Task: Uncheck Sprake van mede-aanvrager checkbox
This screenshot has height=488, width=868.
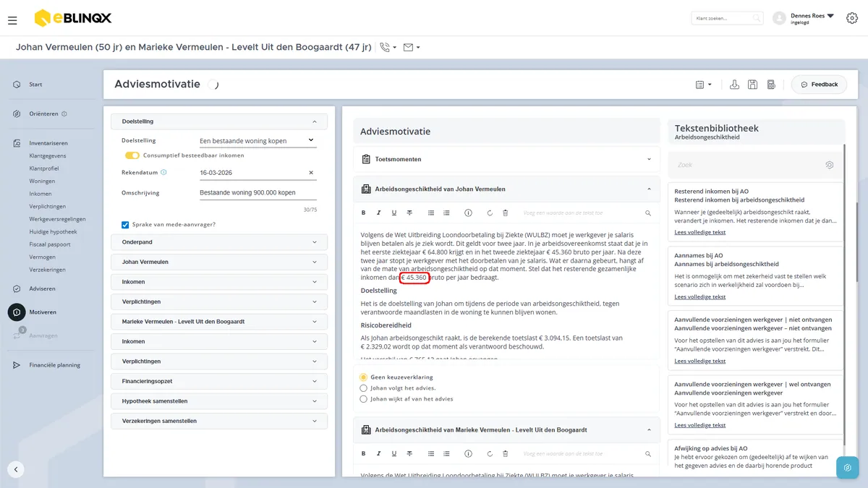Action: (x=125, y=225)
